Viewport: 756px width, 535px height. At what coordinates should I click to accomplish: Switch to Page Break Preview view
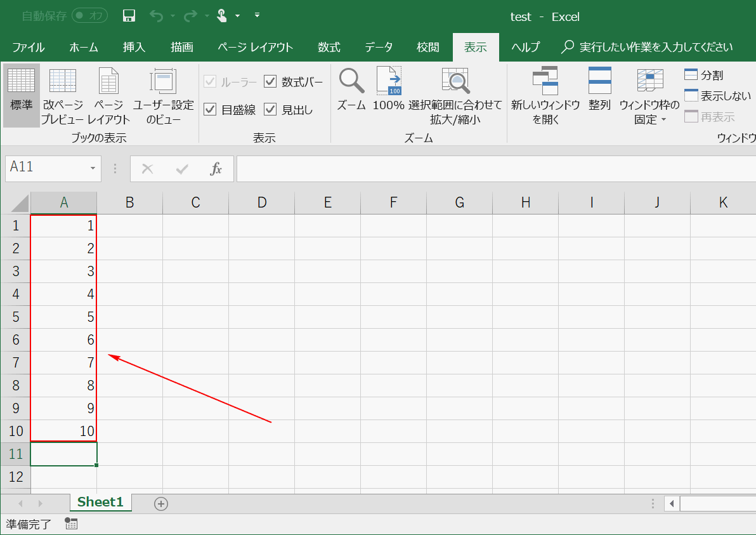[x=62, y=95]
